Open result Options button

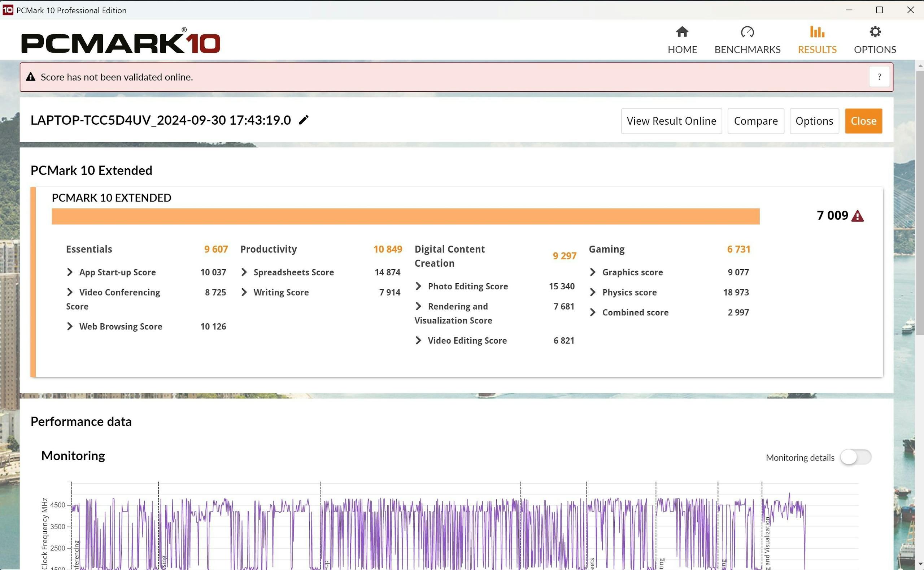pos(814,121)
